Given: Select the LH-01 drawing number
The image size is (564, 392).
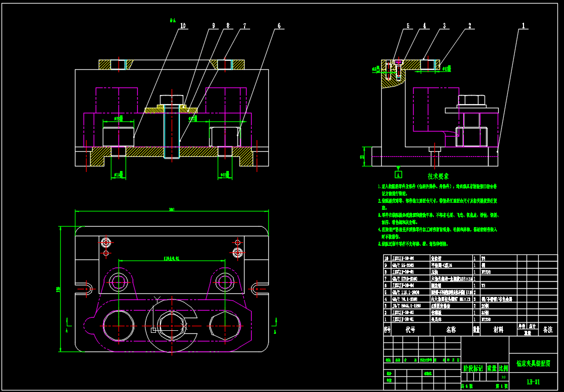Looking at the screenshot, I should coord(533,382).
